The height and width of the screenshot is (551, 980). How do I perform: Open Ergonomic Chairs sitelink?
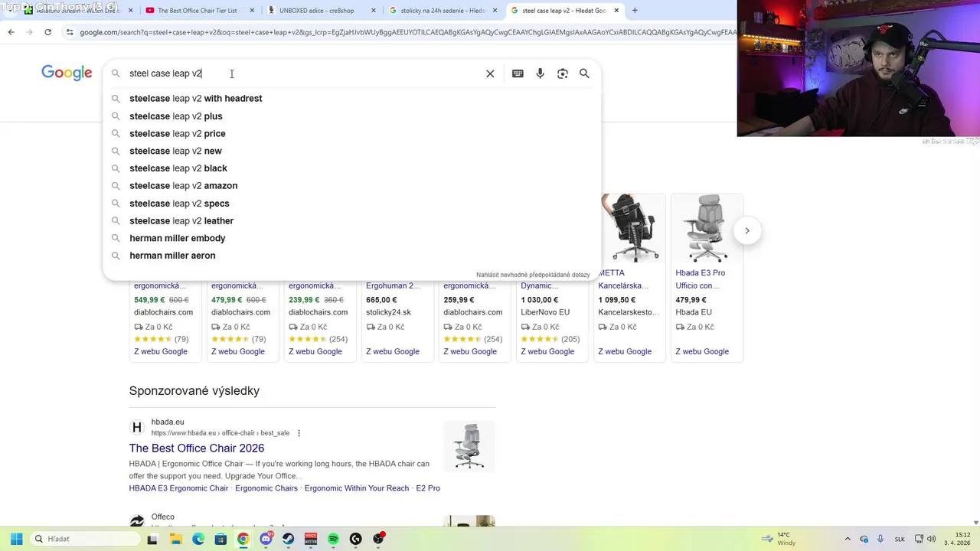point(266,488)
